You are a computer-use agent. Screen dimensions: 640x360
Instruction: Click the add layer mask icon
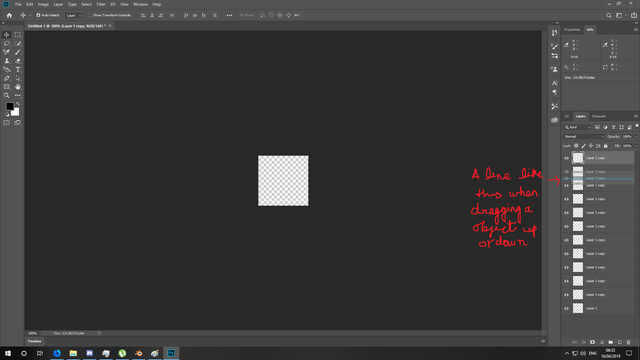[593, 342]
